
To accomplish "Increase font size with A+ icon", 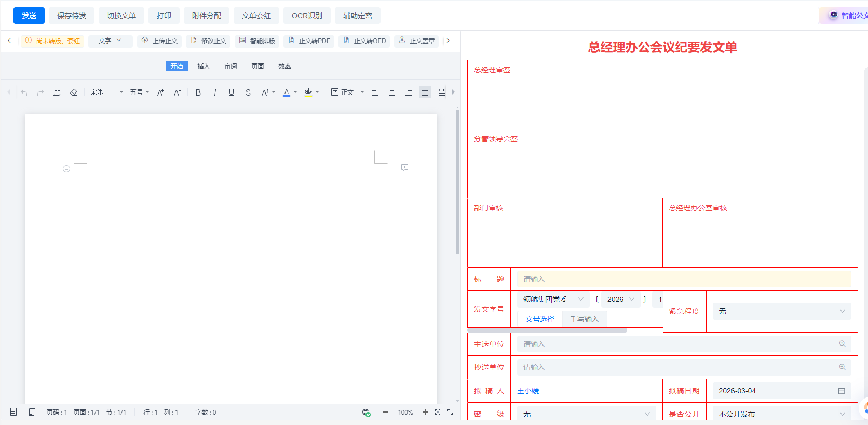I will coord(161,92).
